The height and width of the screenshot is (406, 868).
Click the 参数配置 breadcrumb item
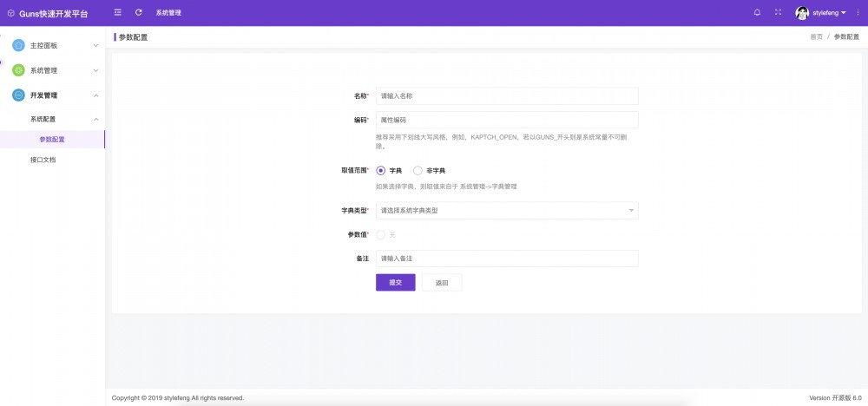click(x=846, y=37)
